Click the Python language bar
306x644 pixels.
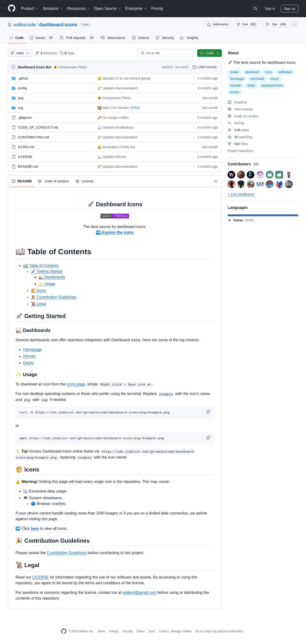[x=263, y=215]
